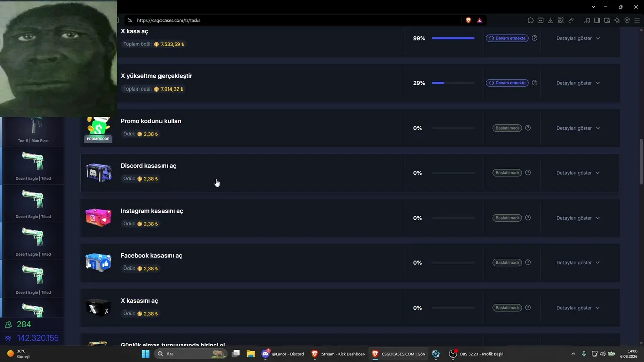644x362 pixels.
Task: Open the Brave Wallet icon
Action: pos(607,20)
